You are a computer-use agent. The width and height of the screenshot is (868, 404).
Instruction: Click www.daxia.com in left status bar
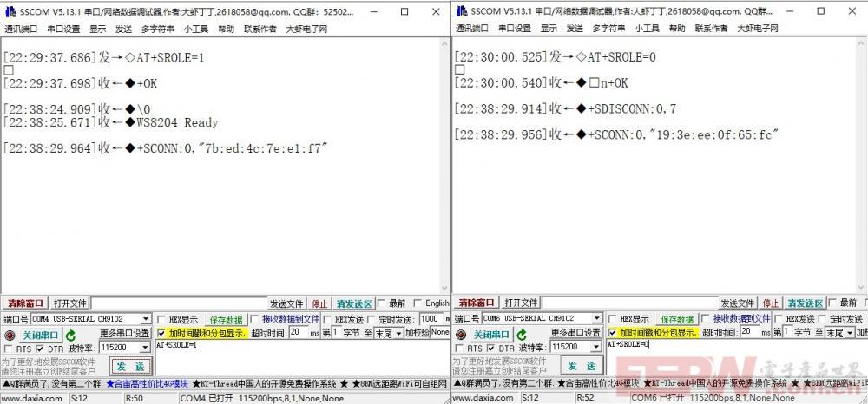33,398
